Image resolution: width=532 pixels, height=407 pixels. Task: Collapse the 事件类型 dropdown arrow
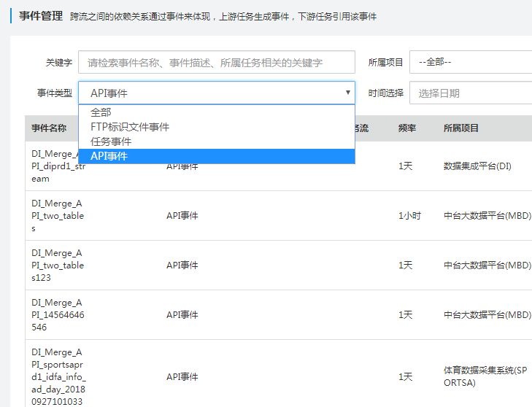click(347, 93)
